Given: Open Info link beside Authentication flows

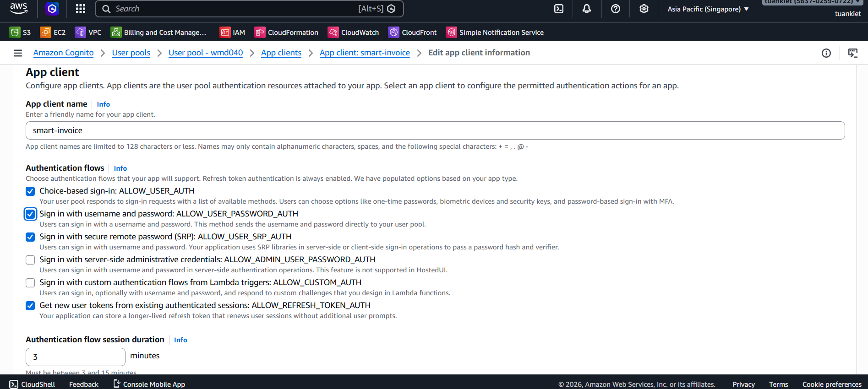Looking at the screenshot, I should click(120, 168).
